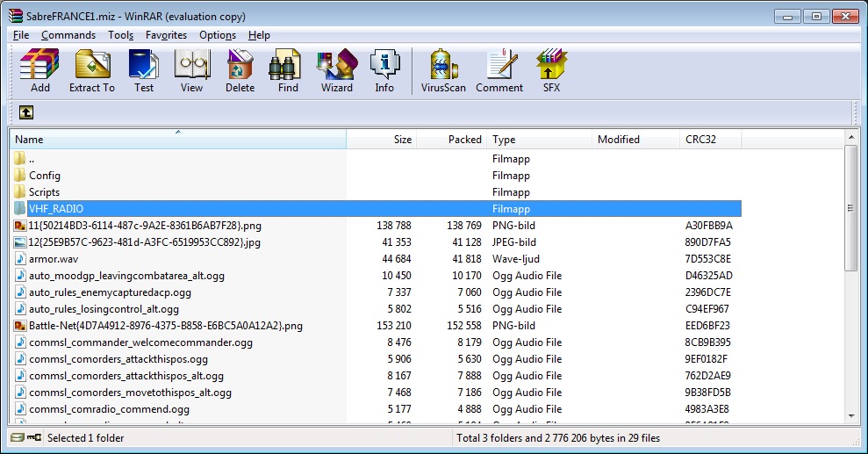This screenshot has height=454, width=868.
Task: Select auto_rules_enemycapturedacp.ogg file name
Action: pos(111,292)
